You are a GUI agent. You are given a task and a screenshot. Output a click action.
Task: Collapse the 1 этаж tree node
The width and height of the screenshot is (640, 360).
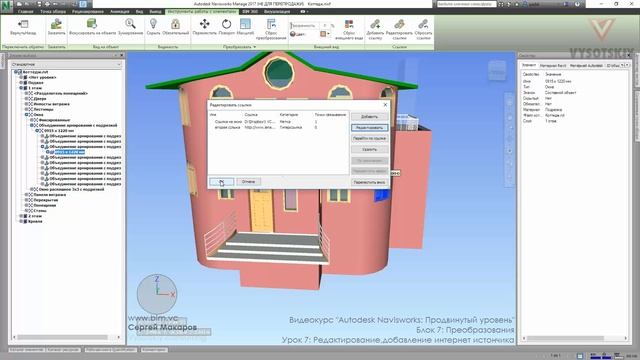[x=21, y=88]
